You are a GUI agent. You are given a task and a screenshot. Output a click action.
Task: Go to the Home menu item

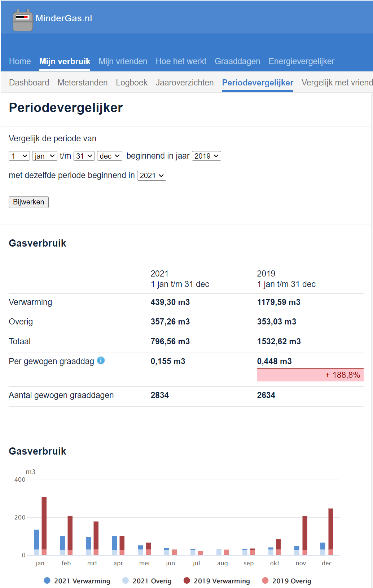pos(20,61)
